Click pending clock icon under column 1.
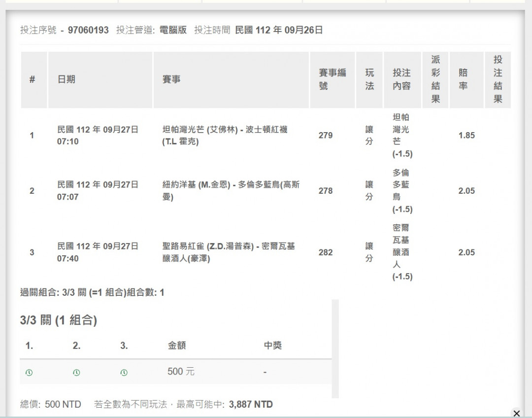This screenshot has height=418, width=532. click(x=29, y=373)
